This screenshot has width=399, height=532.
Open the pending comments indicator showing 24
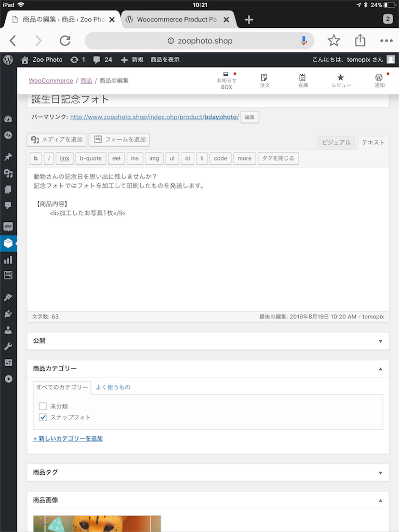coord(103,60)
